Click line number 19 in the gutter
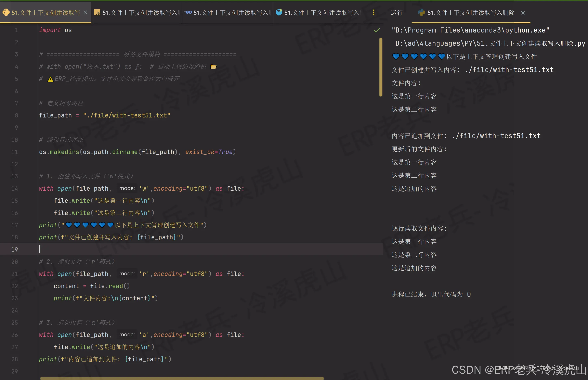 click(15, 249)
